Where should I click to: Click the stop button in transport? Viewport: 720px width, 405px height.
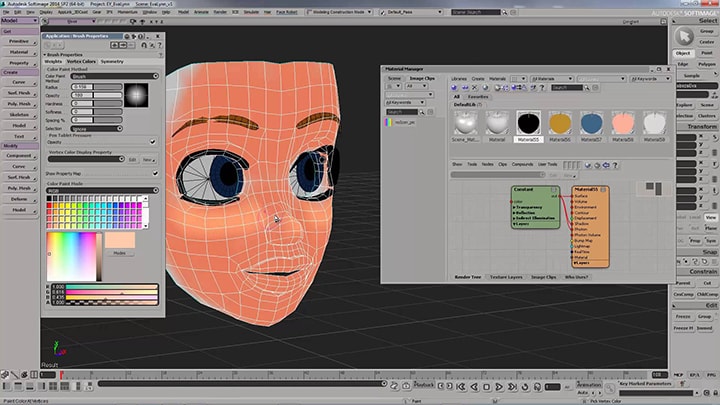point(487,387)
